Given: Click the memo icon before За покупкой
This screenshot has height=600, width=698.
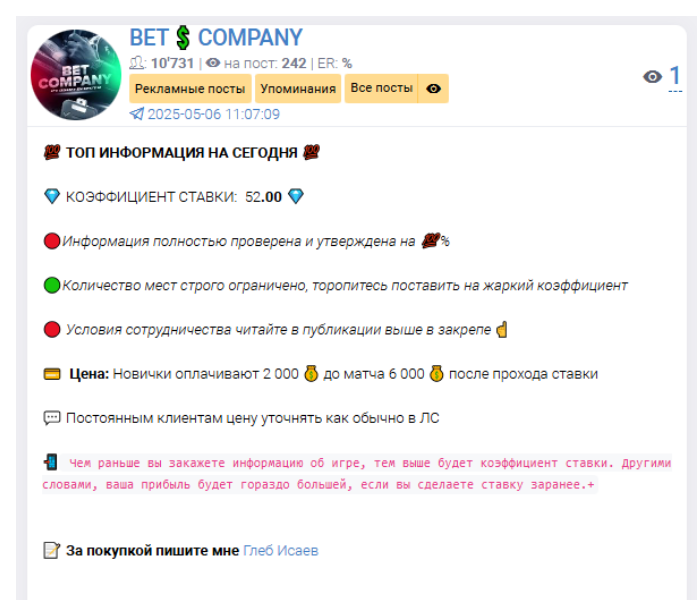Looking at the screenshot, I should (52, 550).
